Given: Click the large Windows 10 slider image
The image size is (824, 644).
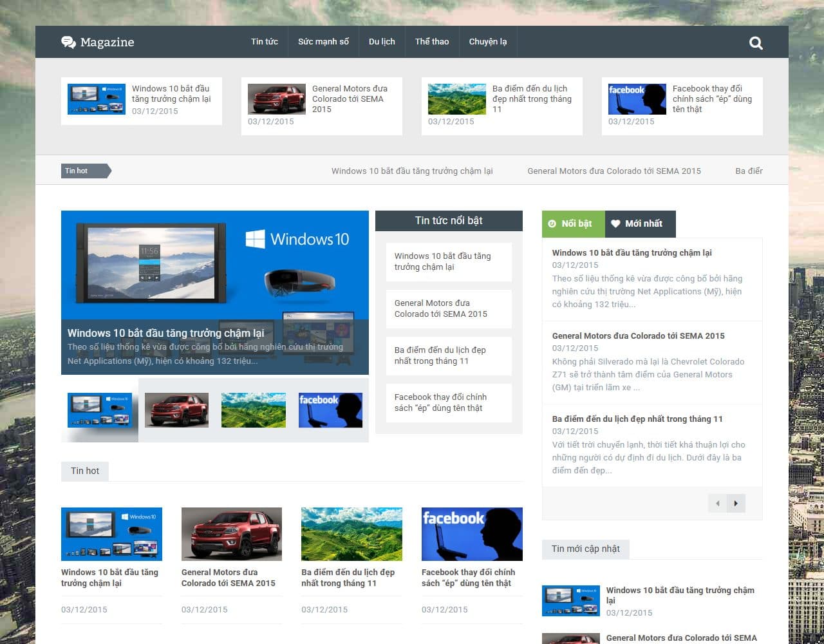Looking at the screenshot, I should pos(215,292).
